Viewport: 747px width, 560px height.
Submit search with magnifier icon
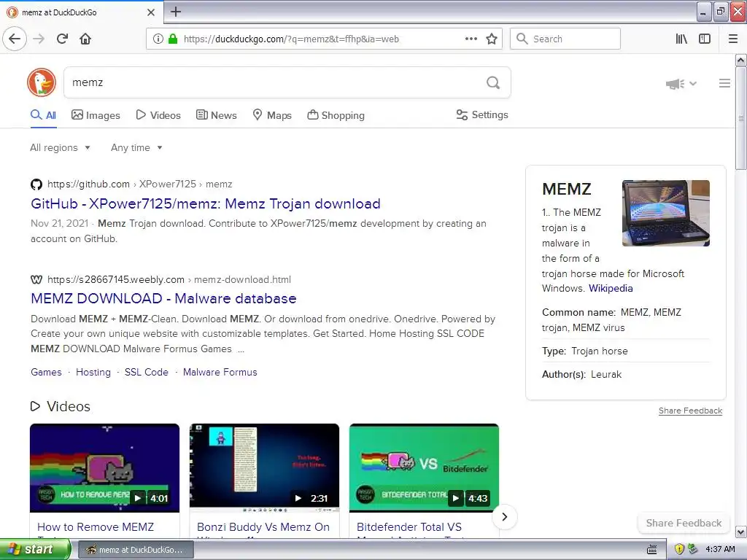click(x=493, y=82)
